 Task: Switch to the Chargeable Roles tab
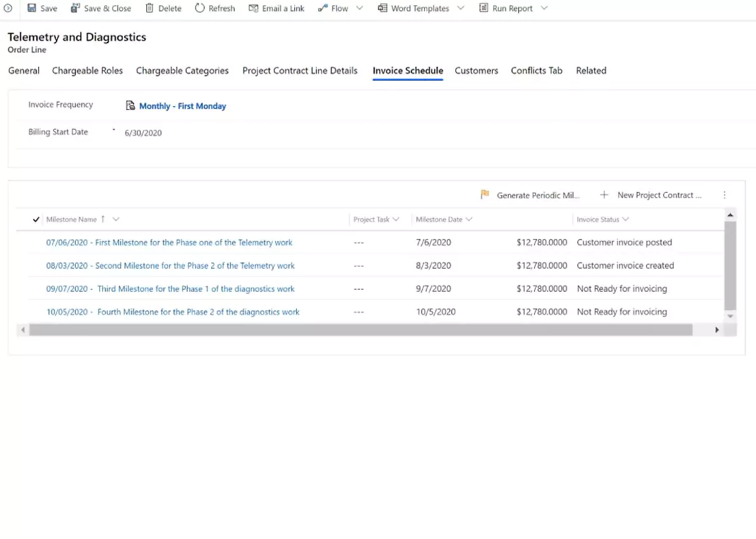(x=88, y=71)
